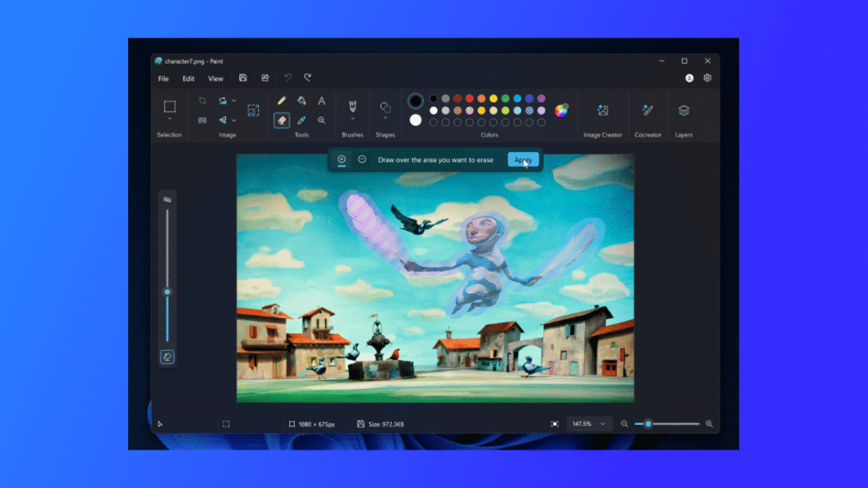This screenshot has height=488, width=868.
Task: Pick the yellow color swatch
Action: tap(493, 98)
